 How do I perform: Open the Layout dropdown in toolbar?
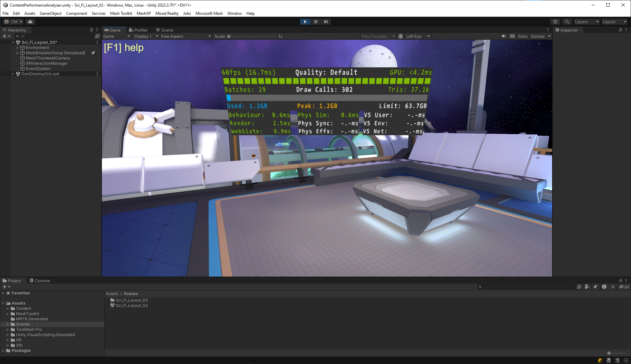coord(614,21)
